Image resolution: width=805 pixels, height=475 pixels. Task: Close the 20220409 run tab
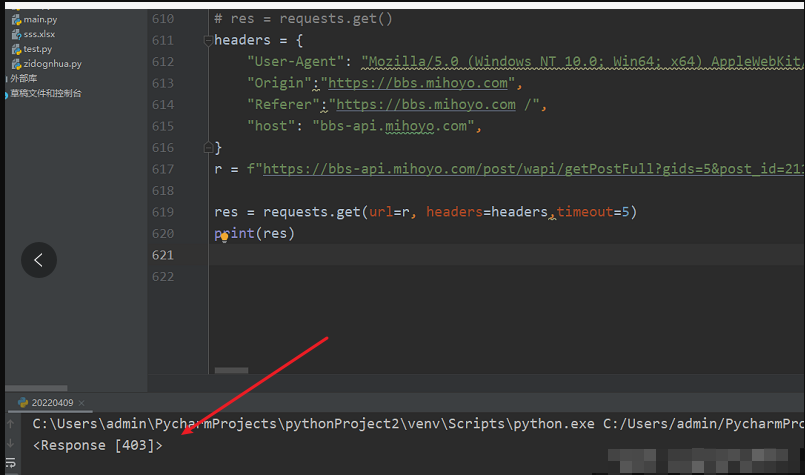click(x=82, y=403)
